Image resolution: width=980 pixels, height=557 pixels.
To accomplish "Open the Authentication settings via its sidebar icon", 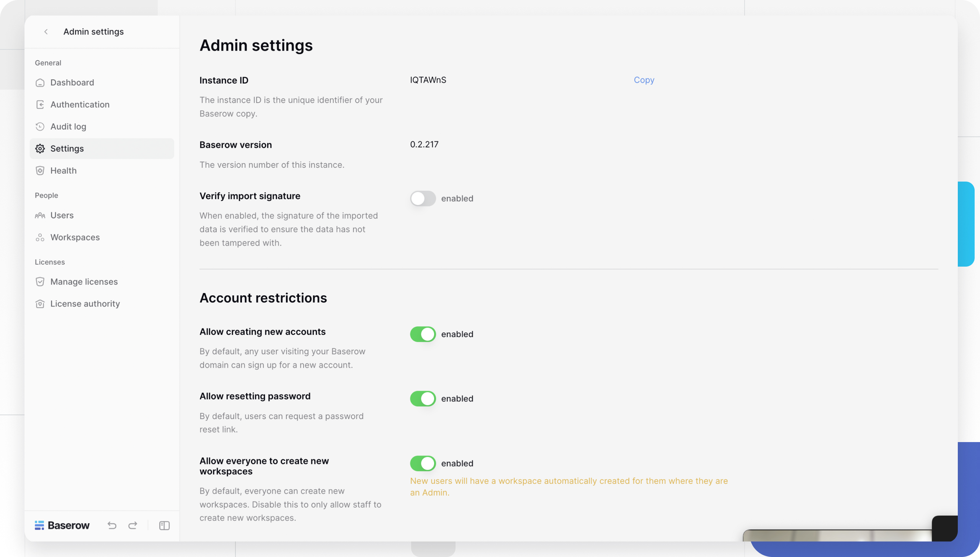I will (x=40, y=104).
